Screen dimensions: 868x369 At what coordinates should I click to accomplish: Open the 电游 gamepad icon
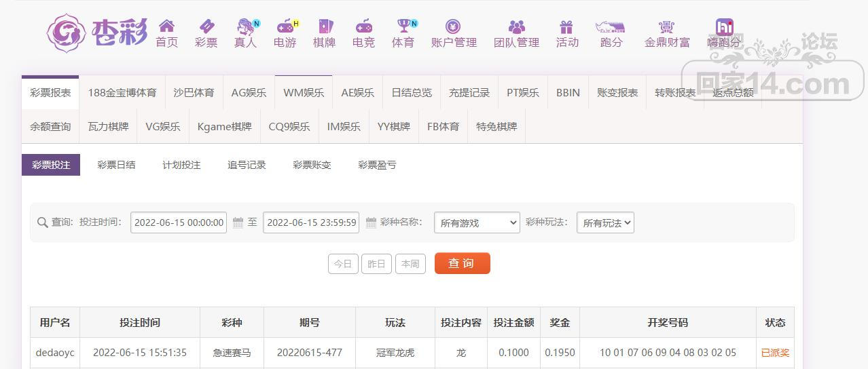coord(285,26)
